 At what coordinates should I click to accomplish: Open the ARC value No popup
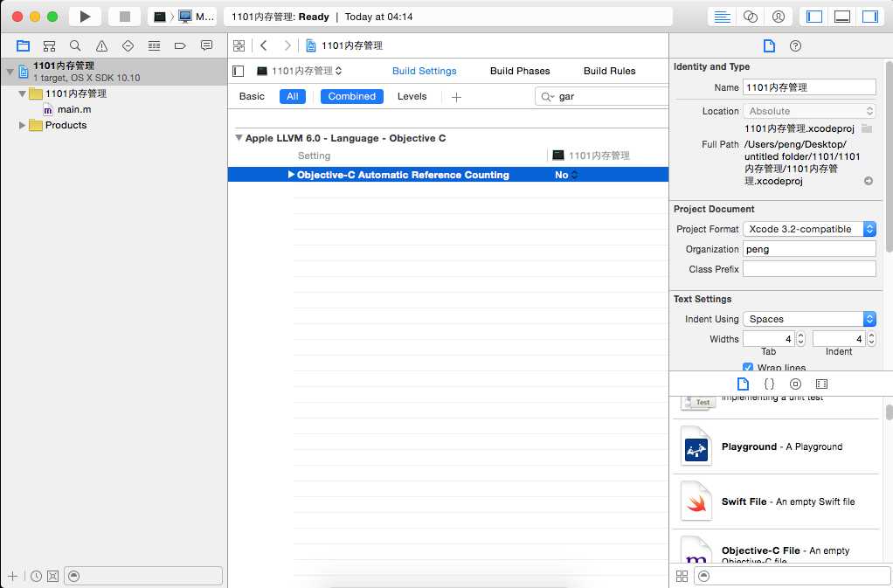(566, 176)
